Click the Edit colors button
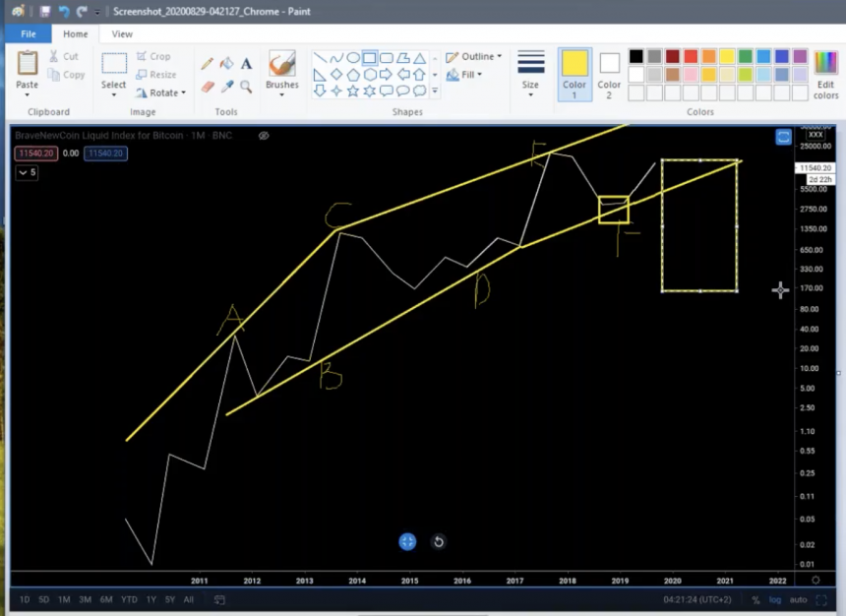 point(825,74)
